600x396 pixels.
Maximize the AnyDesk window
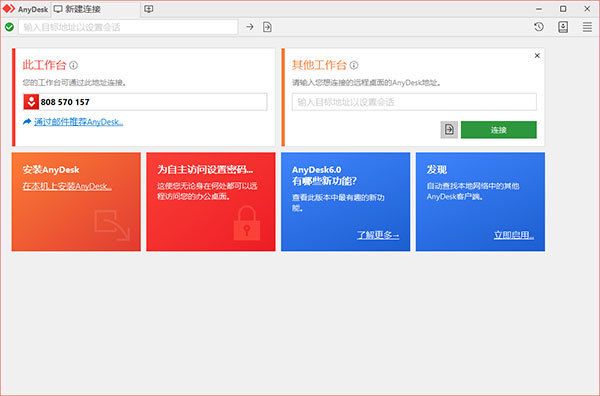point(563,9)
